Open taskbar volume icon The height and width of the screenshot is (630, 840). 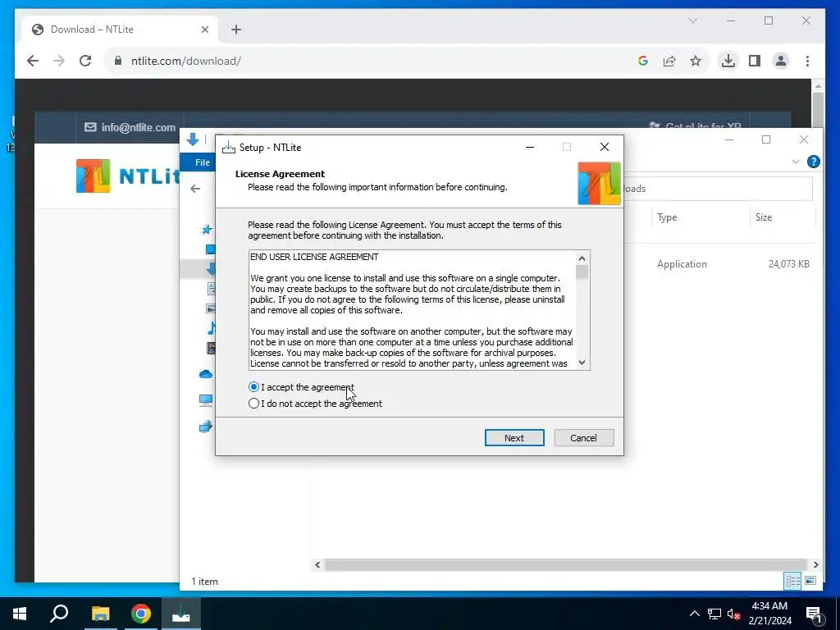point(733,614)
